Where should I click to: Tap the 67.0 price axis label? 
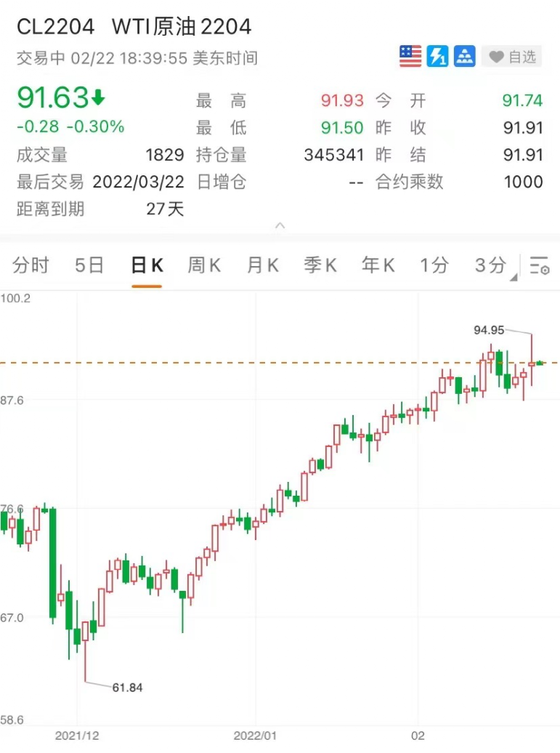[12, 618]
